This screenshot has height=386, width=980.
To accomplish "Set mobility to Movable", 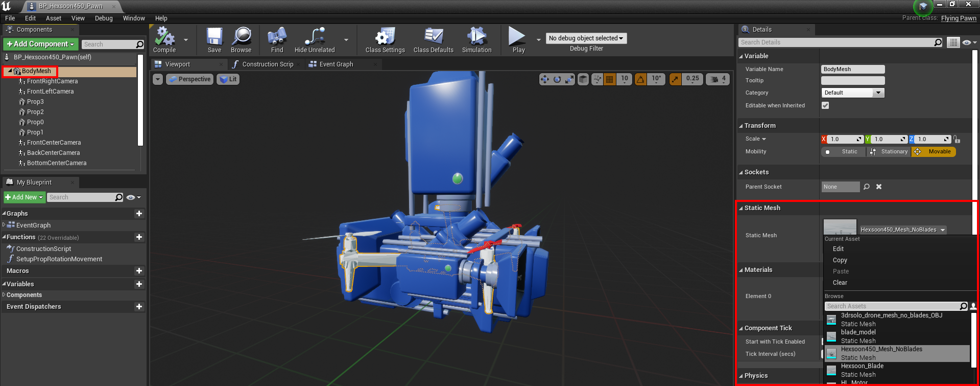I will (x=934, y=152).
